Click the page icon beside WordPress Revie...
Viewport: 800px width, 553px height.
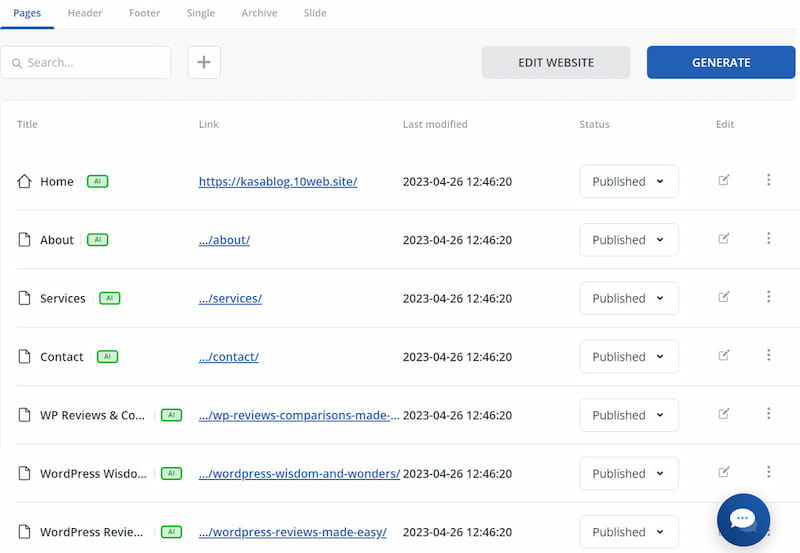pos(24,532)
